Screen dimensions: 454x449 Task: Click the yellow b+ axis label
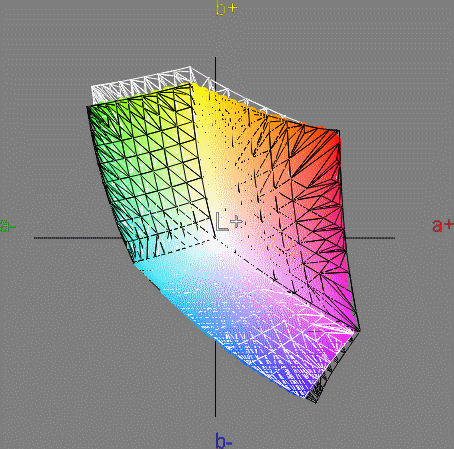[x=227, y=9]
